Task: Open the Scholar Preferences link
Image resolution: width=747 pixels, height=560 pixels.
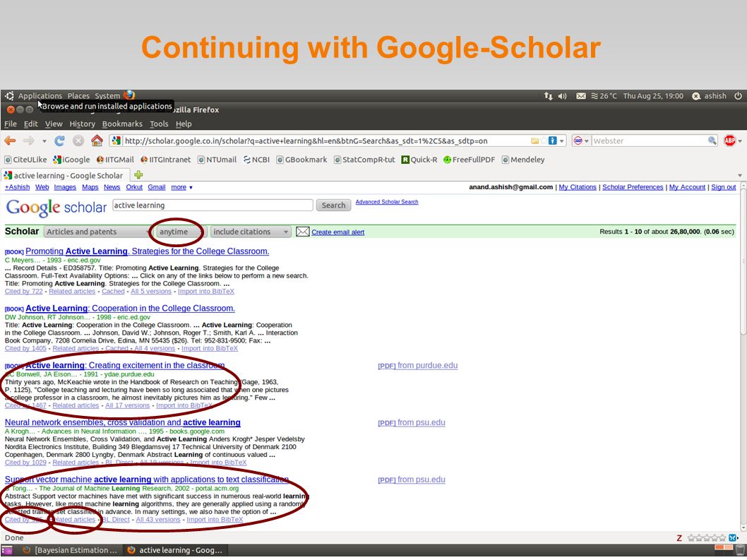Action: 633,187
